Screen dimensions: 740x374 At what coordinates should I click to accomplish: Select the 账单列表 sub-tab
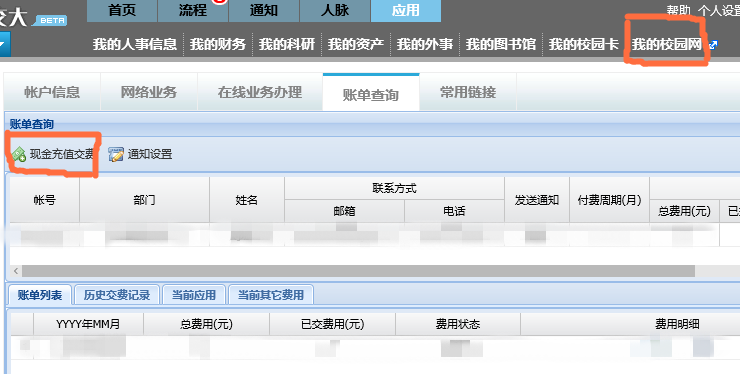[40, 295]
